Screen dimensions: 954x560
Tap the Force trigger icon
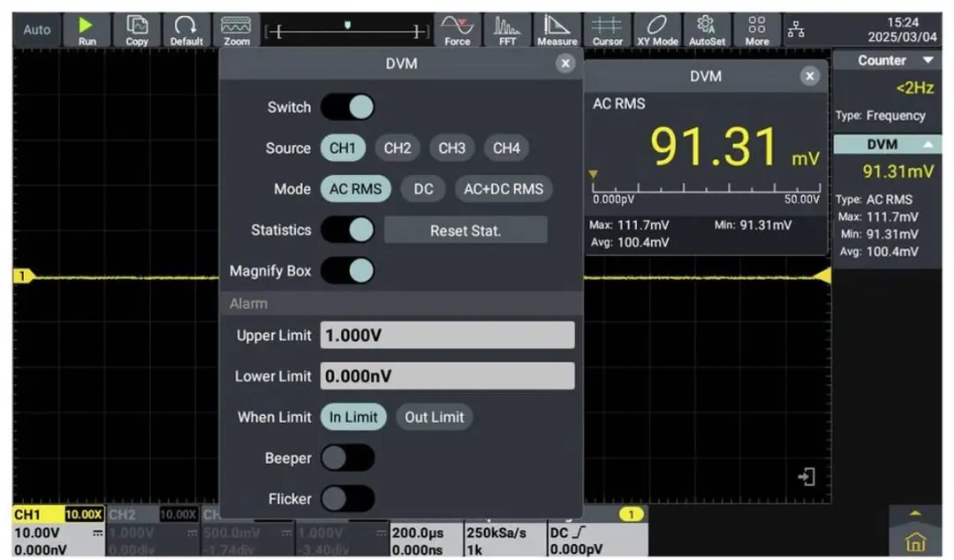(457, 30)
